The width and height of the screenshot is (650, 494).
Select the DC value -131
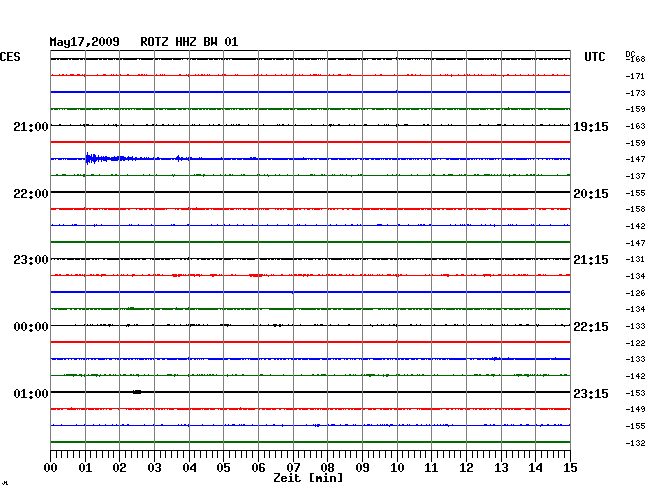pos(635,259)
